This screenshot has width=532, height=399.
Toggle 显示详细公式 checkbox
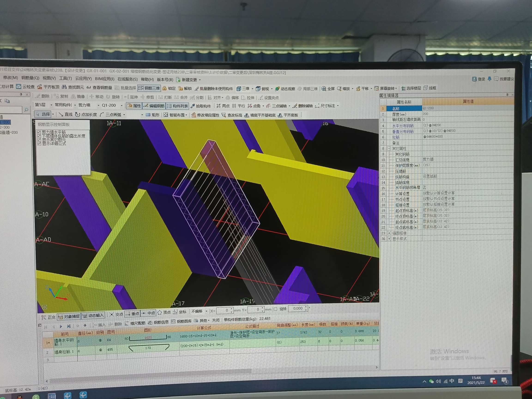[x=39, y=144]
